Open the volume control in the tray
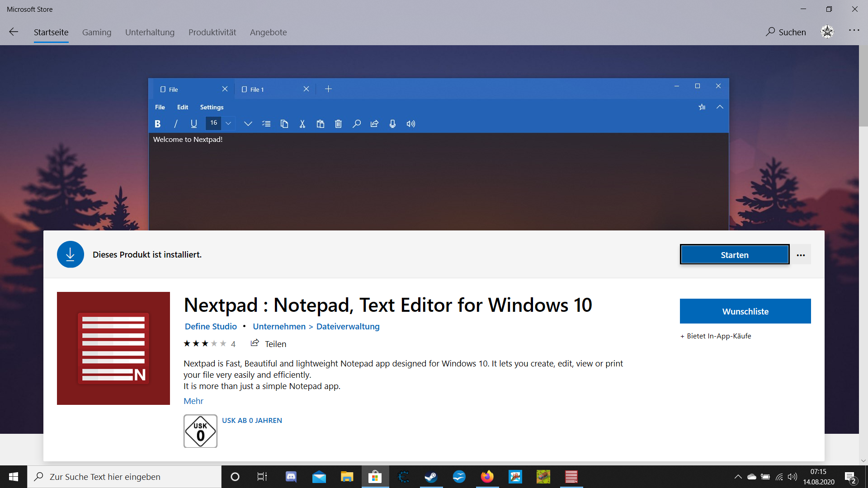Image resolution: width=868 pixels, height=488 pixels. (793, 477)
